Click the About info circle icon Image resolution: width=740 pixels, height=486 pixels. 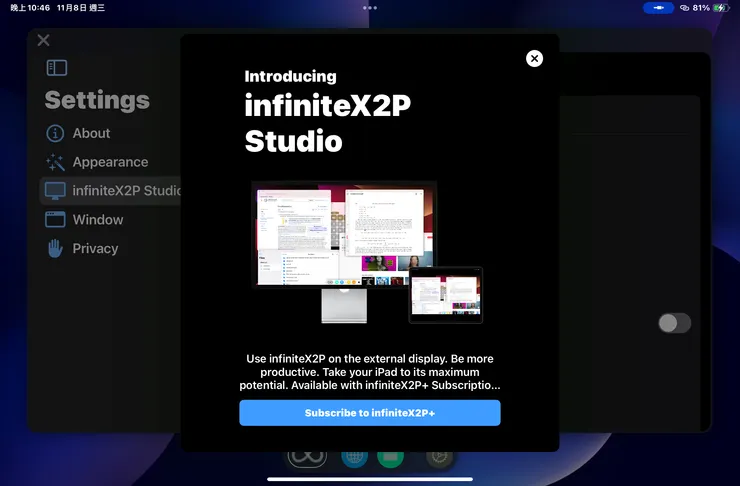tap(55, 134)
